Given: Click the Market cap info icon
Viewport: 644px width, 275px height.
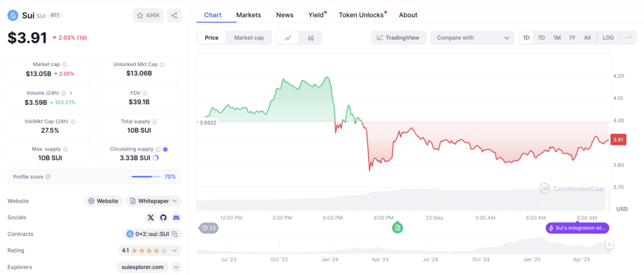Looking at the screenshot, I should coord(65,65).
